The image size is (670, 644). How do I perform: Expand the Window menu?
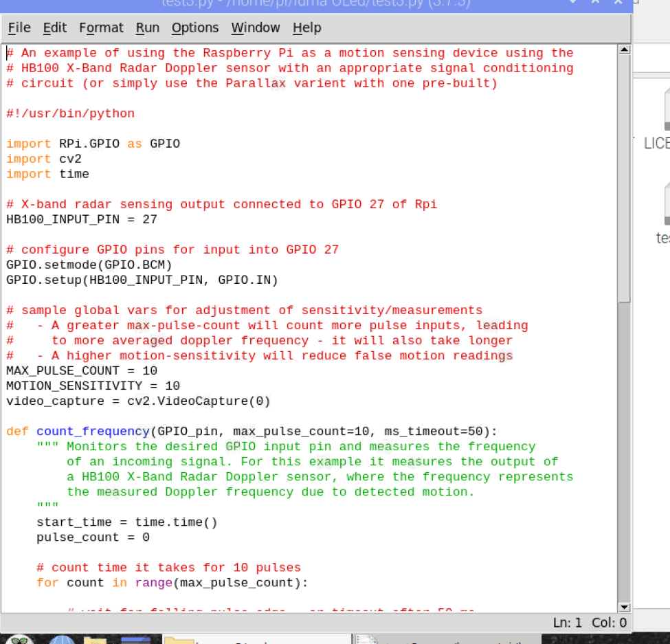(256, 28)
